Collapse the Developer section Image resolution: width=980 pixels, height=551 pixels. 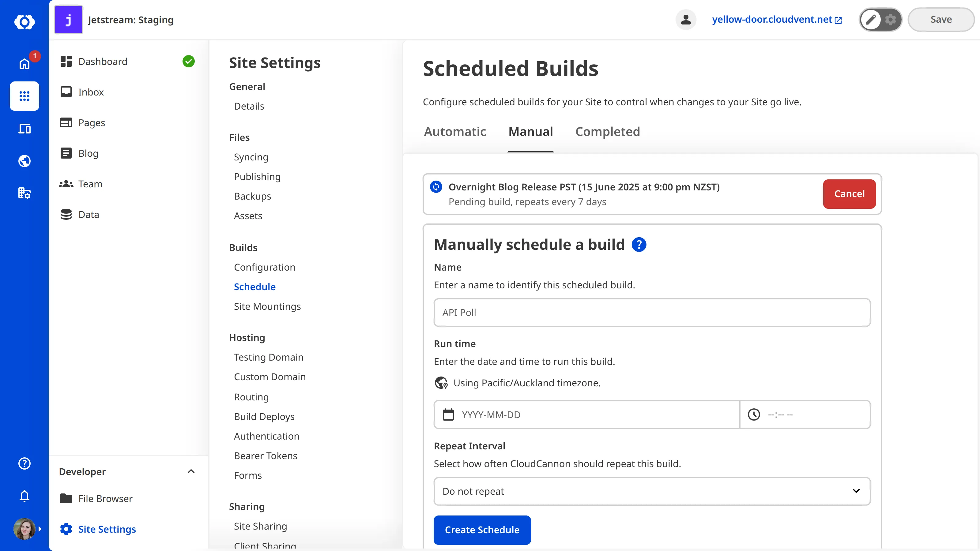[x=191, y=471]
